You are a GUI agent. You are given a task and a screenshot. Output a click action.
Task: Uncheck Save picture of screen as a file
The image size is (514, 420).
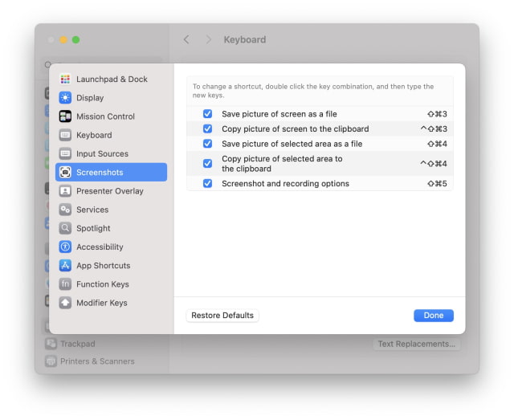pos(207,114)
